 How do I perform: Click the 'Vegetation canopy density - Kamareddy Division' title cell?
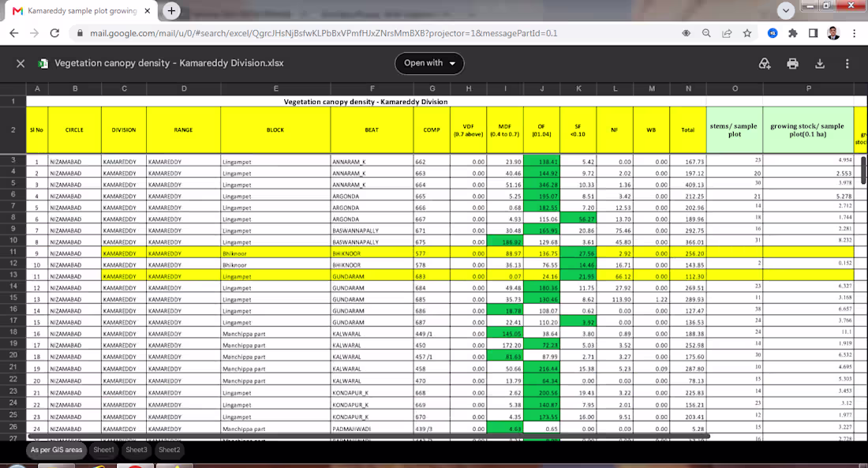coord(366,101)
